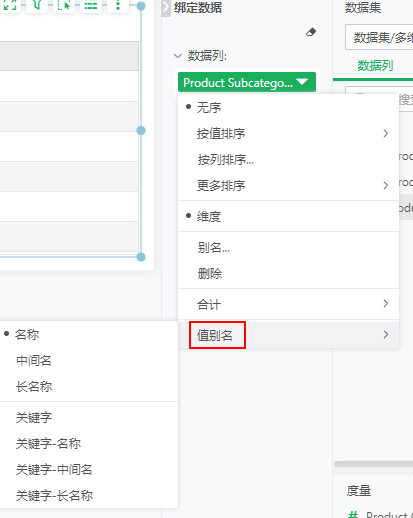The width and height of the screenshot is (413, 518).
Task: Click the list view lines icon
Action: (91, 5)
